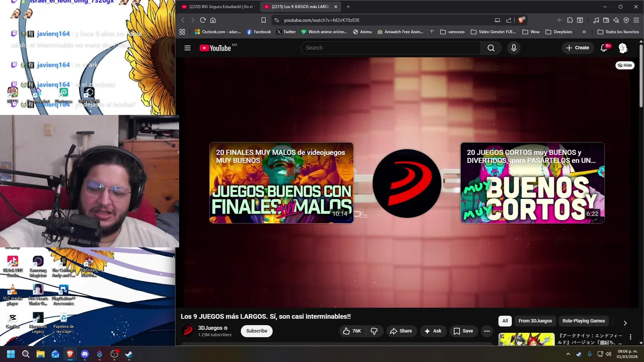Open Steam from the taskbar
The height and width of the screenshot is (362, 644).
tap(129, 354)
